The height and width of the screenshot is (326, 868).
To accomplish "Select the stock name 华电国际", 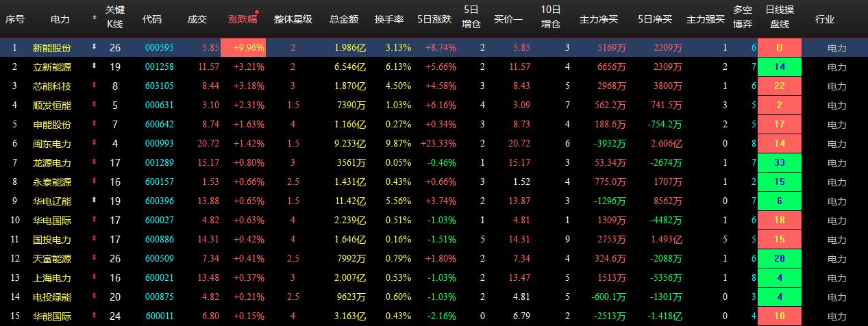I will [x=51, y=221].
